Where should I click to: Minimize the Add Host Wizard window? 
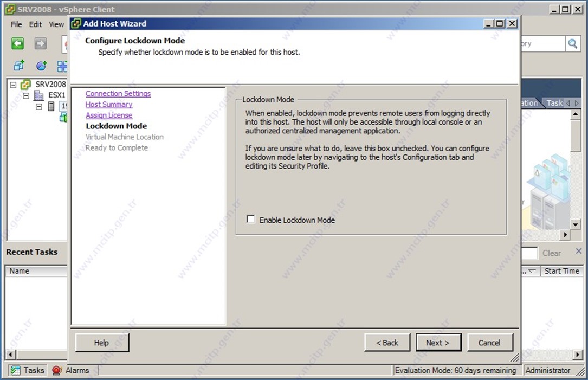(x=488, y=24)
